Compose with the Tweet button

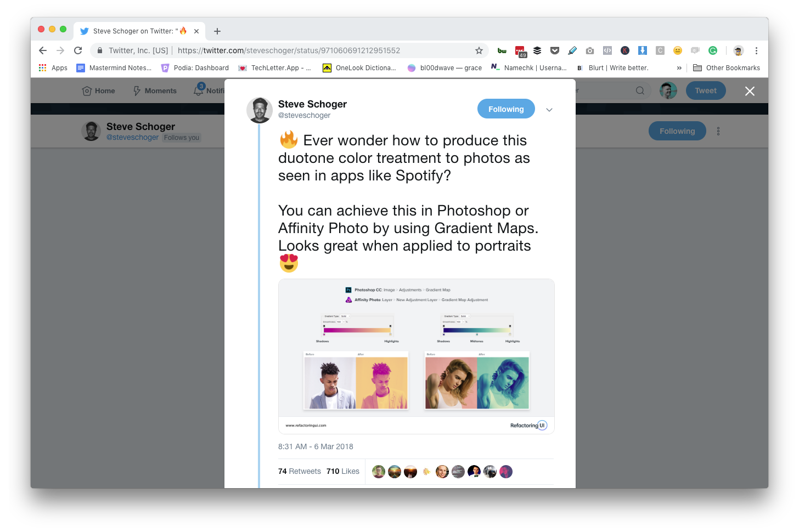[x=706, y=90]
